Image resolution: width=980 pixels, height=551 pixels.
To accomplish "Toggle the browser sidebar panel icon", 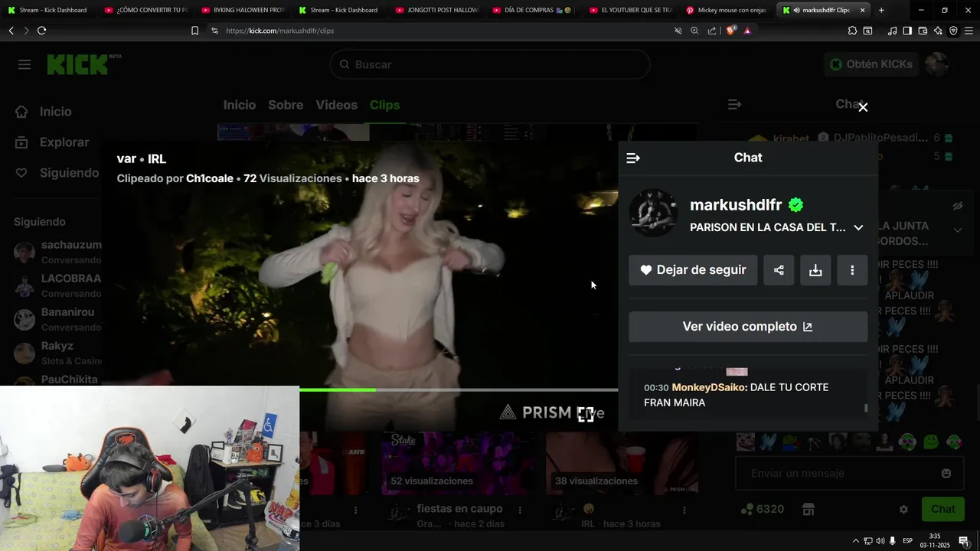I will [x=907, y=31].
